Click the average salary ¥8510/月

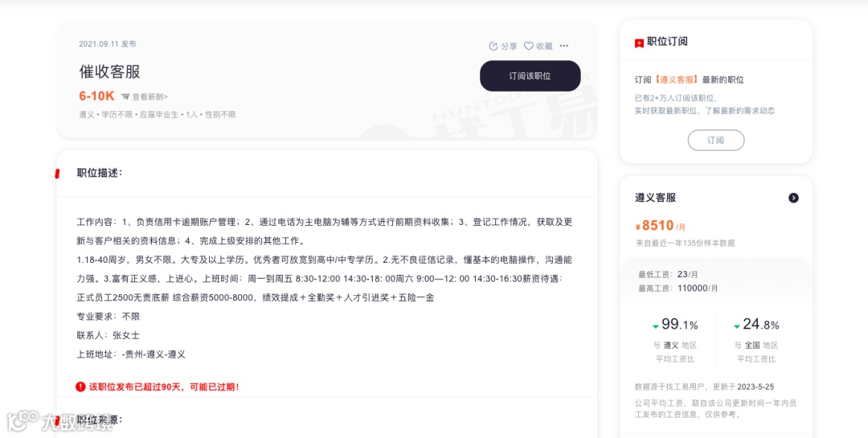pos(661,226)
